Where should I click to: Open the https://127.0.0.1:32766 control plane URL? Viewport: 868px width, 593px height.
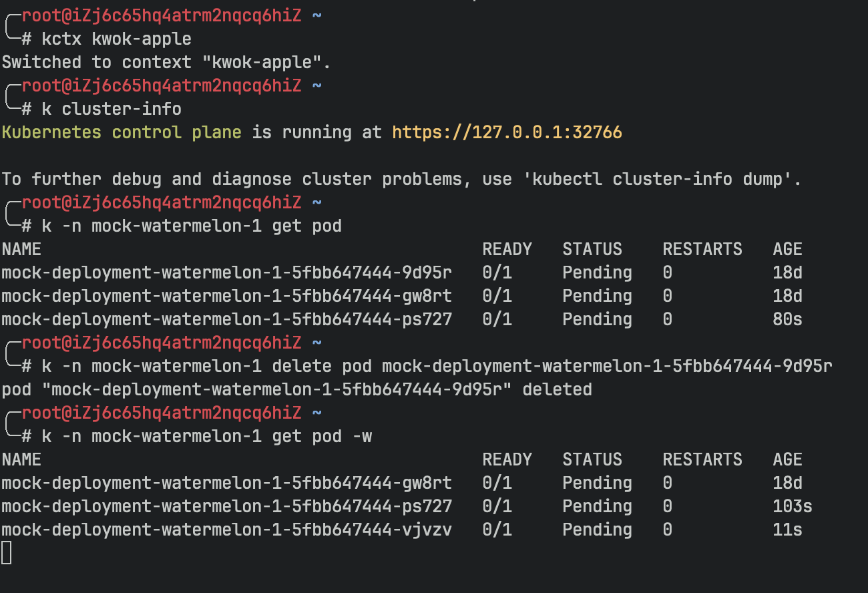[x=506, y=132]
